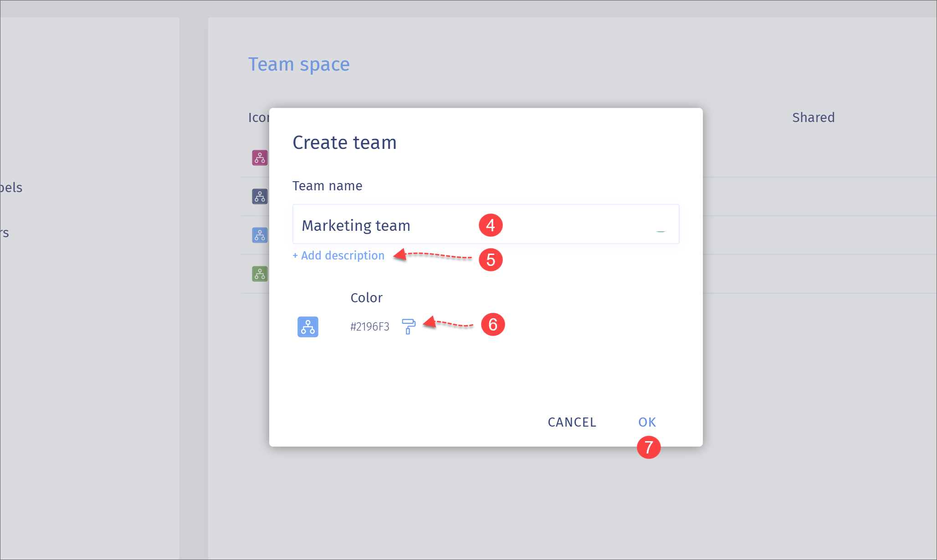Screen dimensions: 937x560
Task: Focus the Team name input field
Action: 486,224
